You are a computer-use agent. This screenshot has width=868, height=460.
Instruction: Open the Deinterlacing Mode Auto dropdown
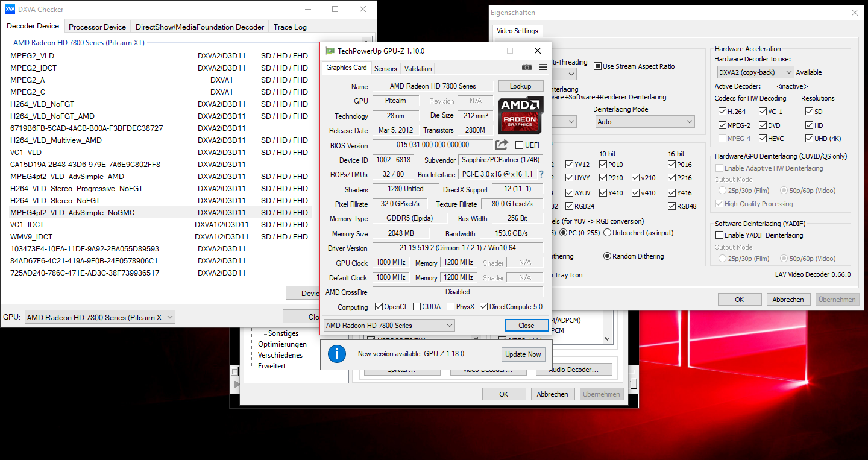tap(644, 122)
